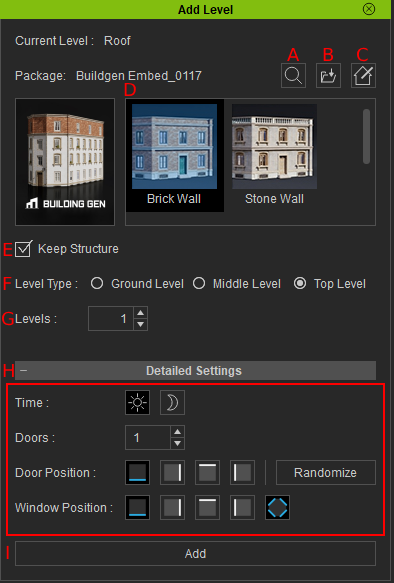Set window position to left side
The image size is (394, 583).
point(242,507)
